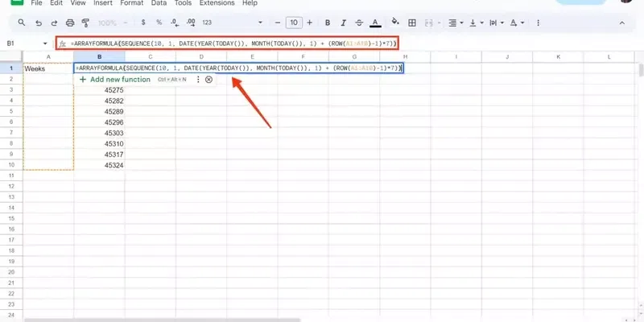Select column K header

click(x=558, y=56)
